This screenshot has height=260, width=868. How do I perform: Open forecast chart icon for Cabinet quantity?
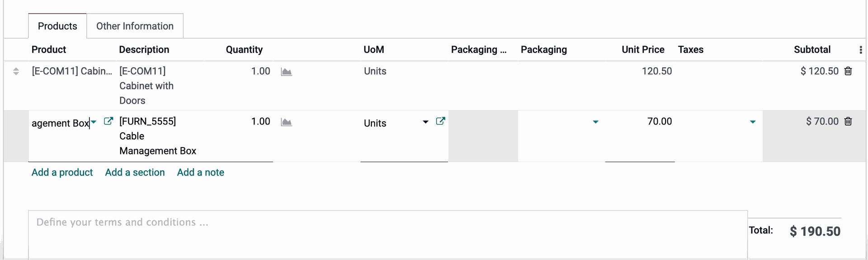pyautogui.click(x=286, y=72)
